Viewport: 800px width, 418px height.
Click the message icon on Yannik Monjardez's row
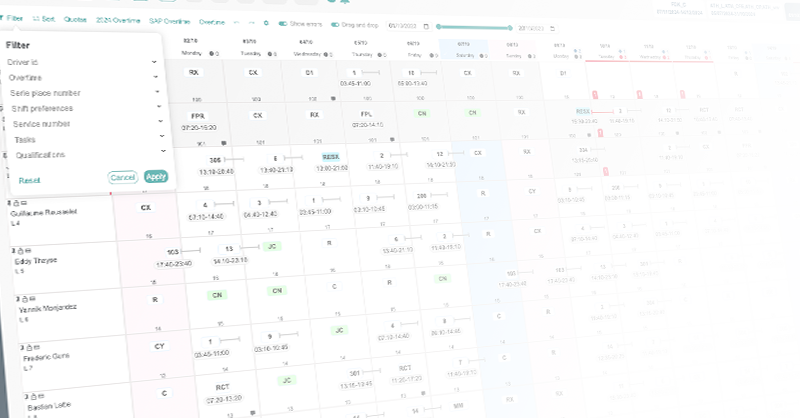32,299
